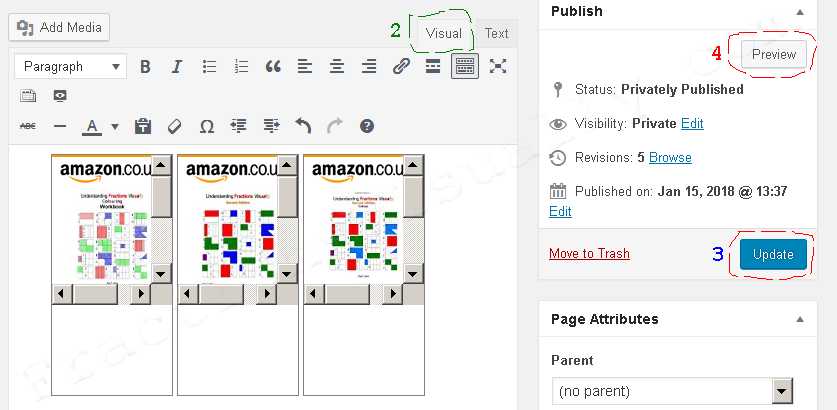Viewport: 837px width, 410px height.
Task: Insert a numbered list
Action: pyautogui.click(x=241, y=67)
